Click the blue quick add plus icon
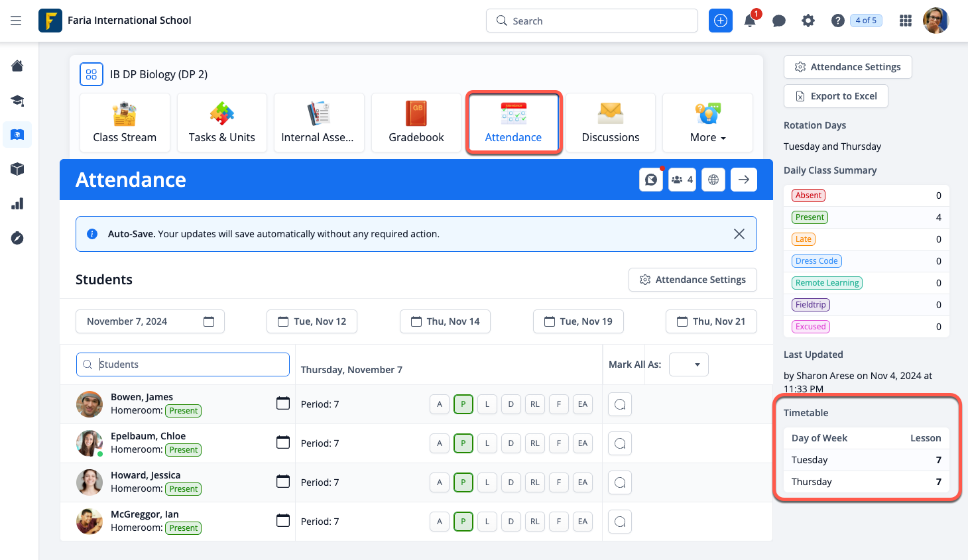 pos(721,21)
